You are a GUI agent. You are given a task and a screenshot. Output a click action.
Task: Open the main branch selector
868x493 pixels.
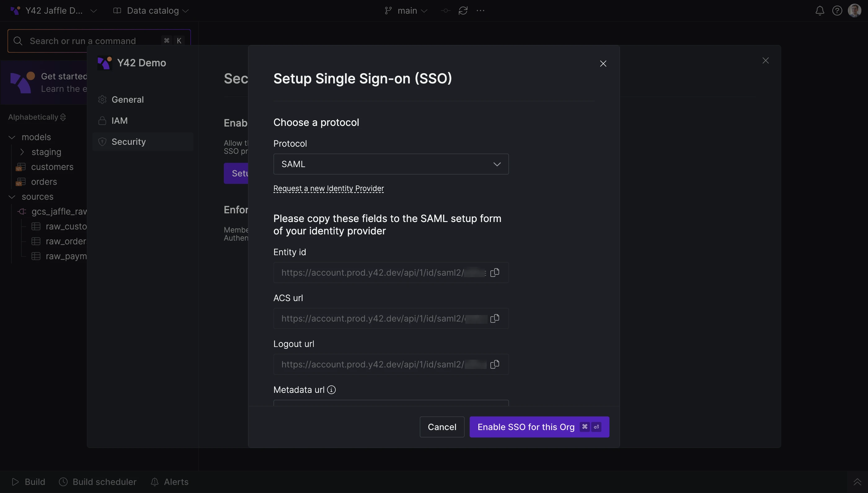pyautogui.click(x=406, y=11)
